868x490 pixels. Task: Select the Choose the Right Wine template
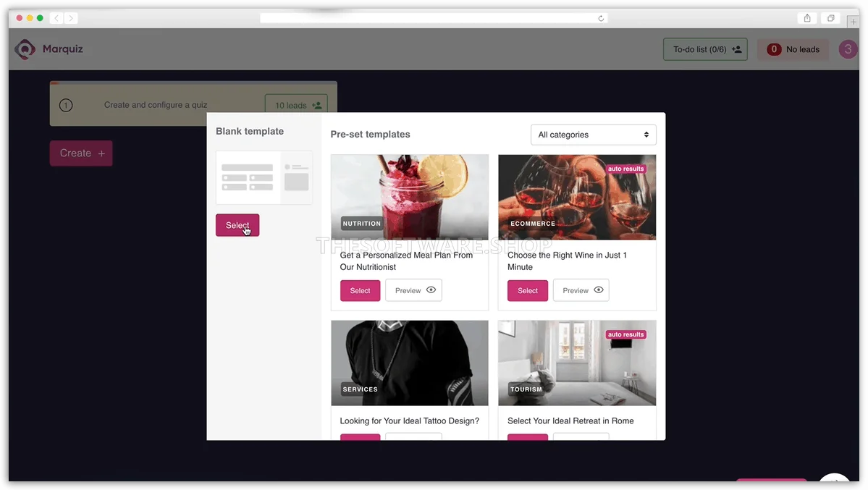528,291
